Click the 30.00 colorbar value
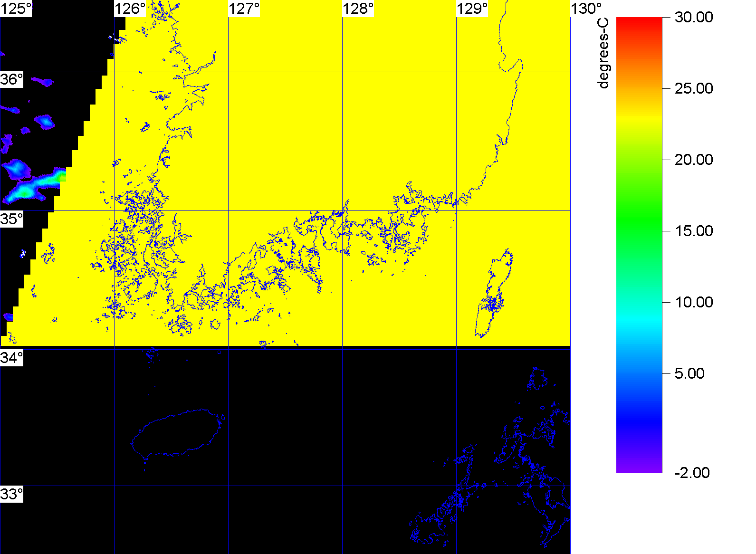Viewport: 756px width, 554px height. [x=694, y=17]
